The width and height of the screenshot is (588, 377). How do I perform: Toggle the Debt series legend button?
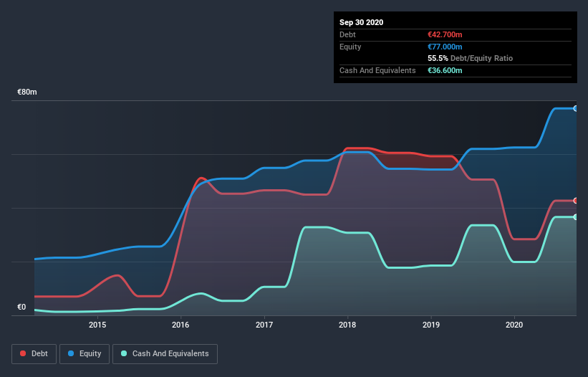[34, 354]
